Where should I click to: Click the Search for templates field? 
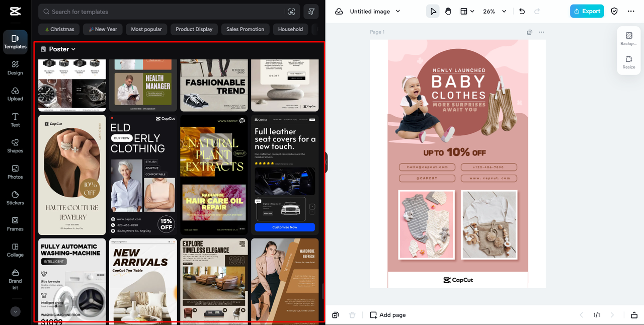tap(169, 12)
